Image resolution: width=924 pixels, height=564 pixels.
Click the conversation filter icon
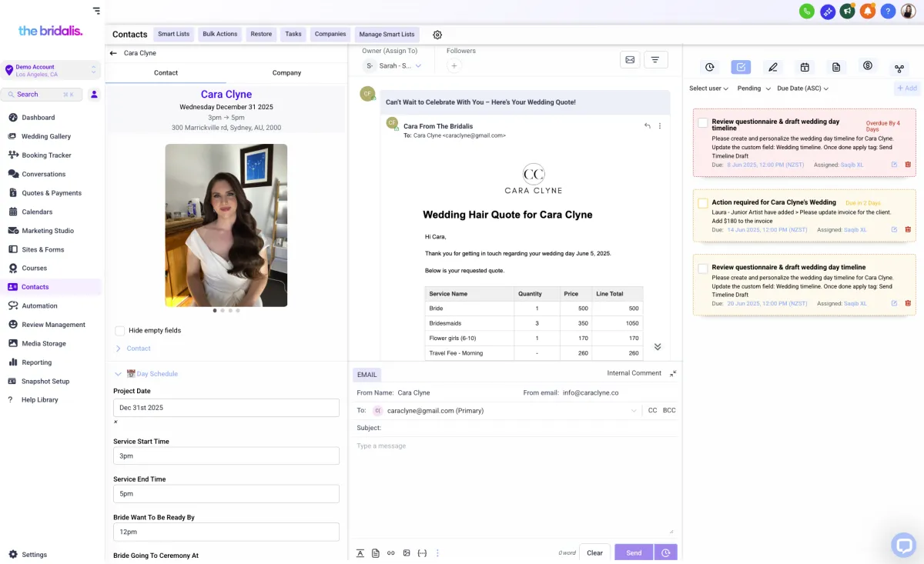click(x=655, y=60)
